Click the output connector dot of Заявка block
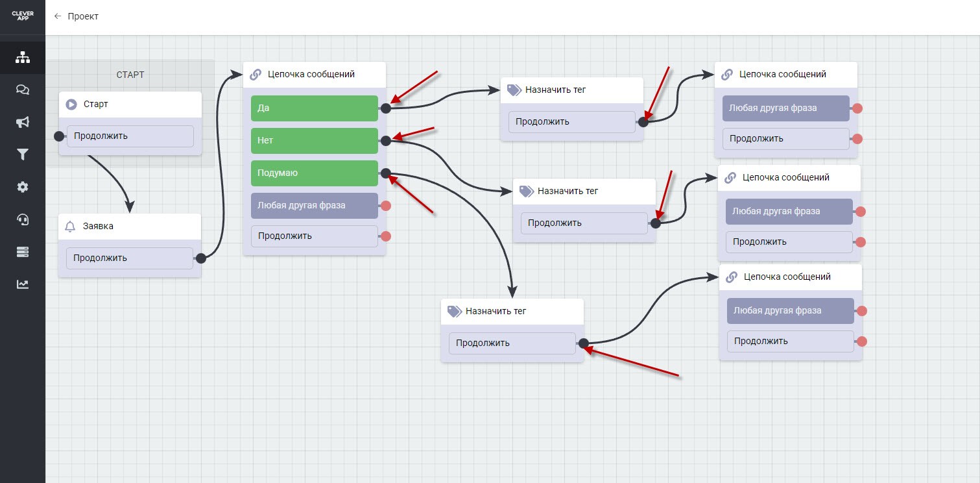Viewport: 980px width, 483px height. 201,258
